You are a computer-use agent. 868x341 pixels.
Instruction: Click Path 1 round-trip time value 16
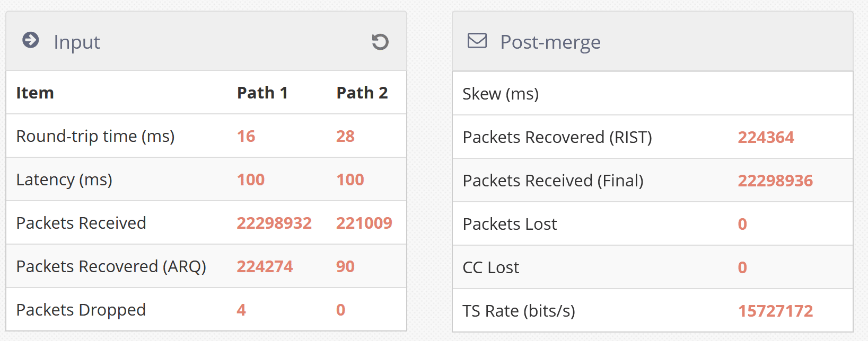click(246, 136)
